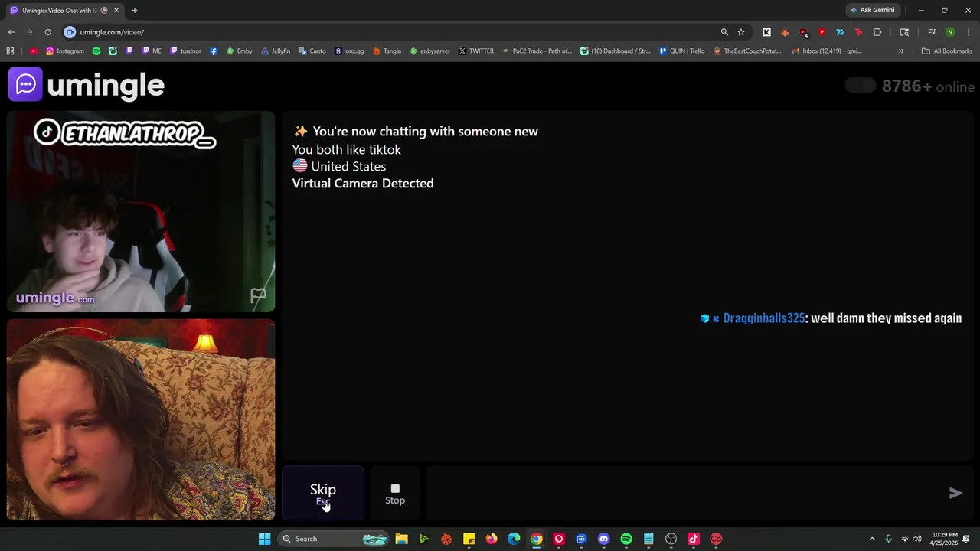Open the Chrome profile avatar
Screen dimensions: 980x551
pyautogui.click(x=950, y=32)
